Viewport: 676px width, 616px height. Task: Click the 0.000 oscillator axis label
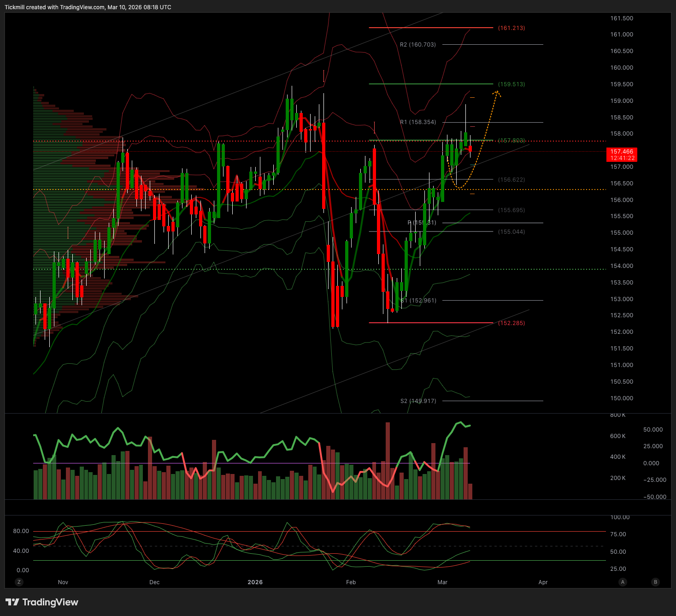(x=651, y=463)
